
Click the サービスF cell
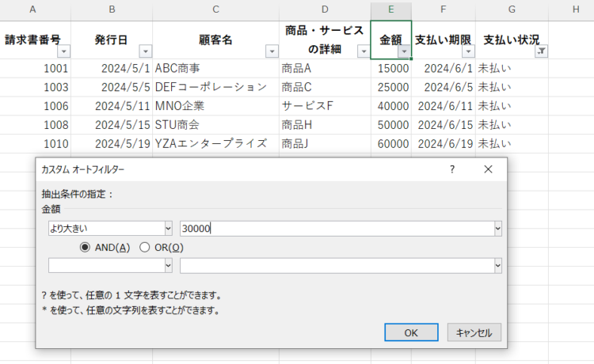[325, 106]
